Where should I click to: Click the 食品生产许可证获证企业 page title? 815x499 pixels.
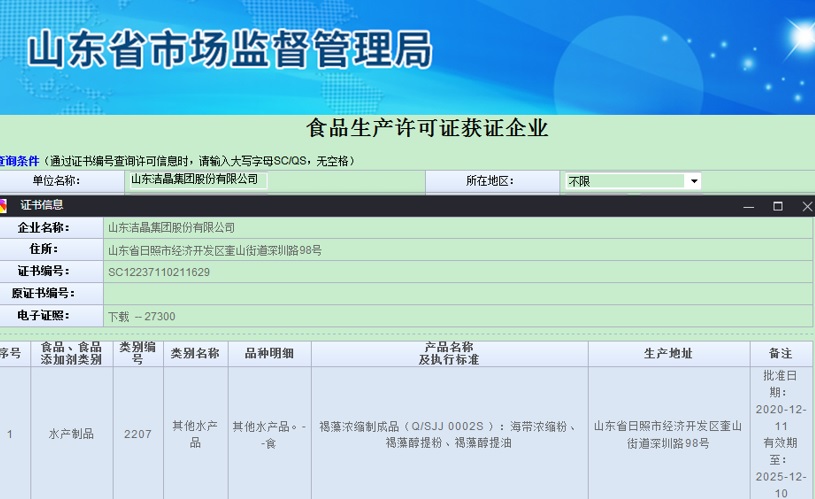click(x=427, y=128)
